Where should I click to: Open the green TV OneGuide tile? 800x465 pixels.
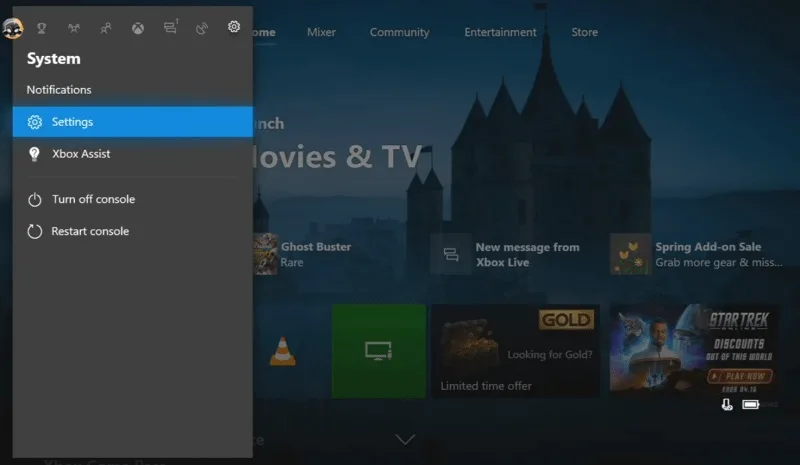pos(379,351)
